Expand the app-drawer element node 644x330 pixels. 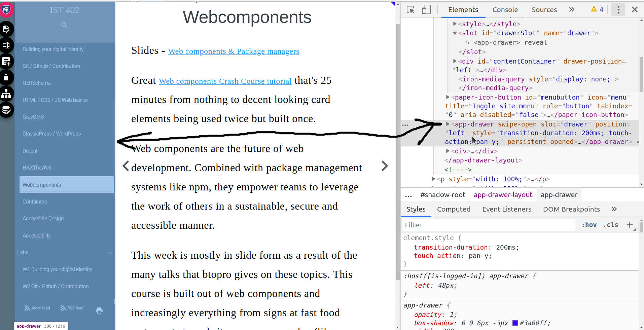(448, 124)
